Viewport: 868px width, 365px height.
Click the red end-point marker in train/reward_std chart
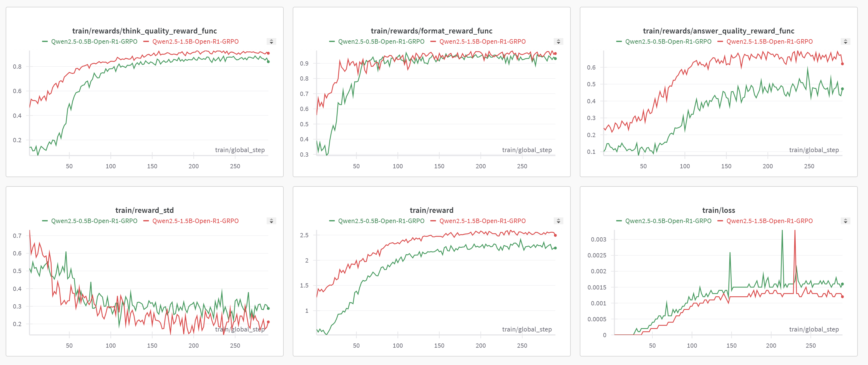268,322
